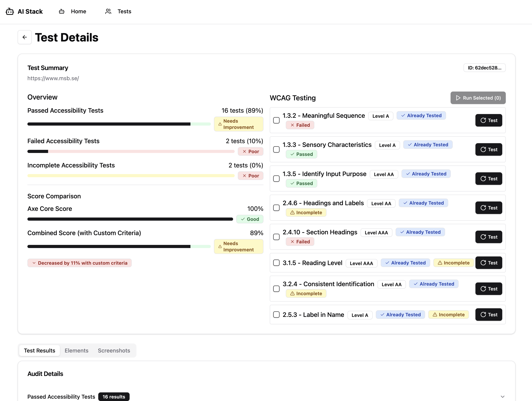Click the Axe Core Score progress bar

point(130,219)
